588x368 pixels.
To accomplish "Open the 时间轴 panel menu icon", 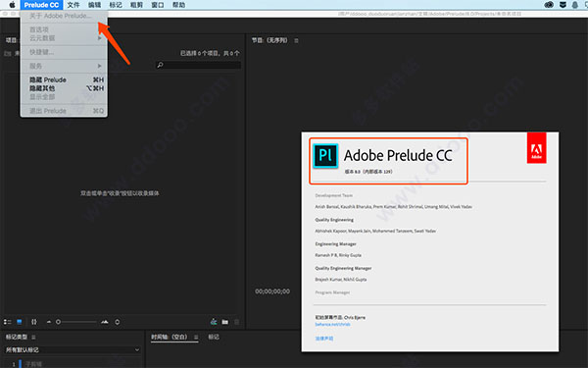I will pyautogui.click(x=196, y=337).
